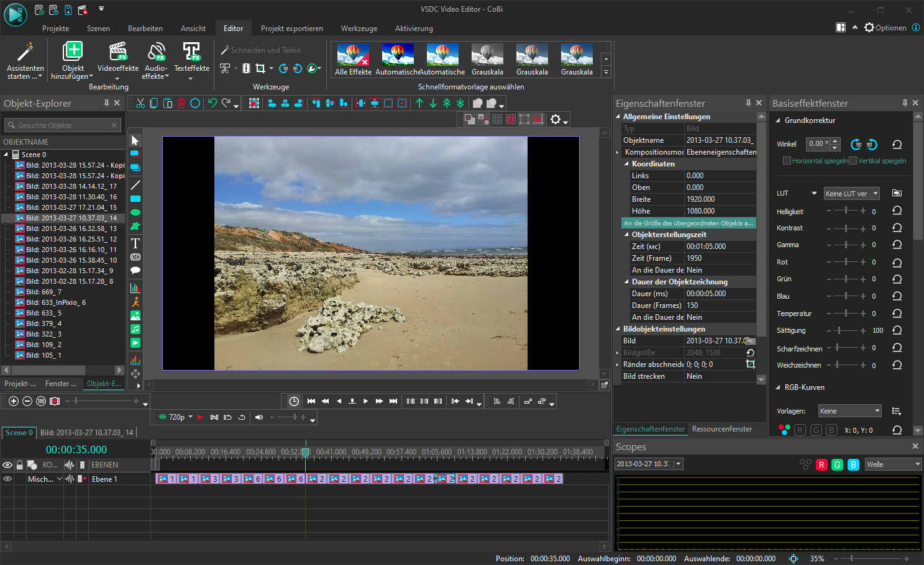
Task: Switch to Ressourcenfenster tab
Action: pyautogui.click(x=721, y=429)
